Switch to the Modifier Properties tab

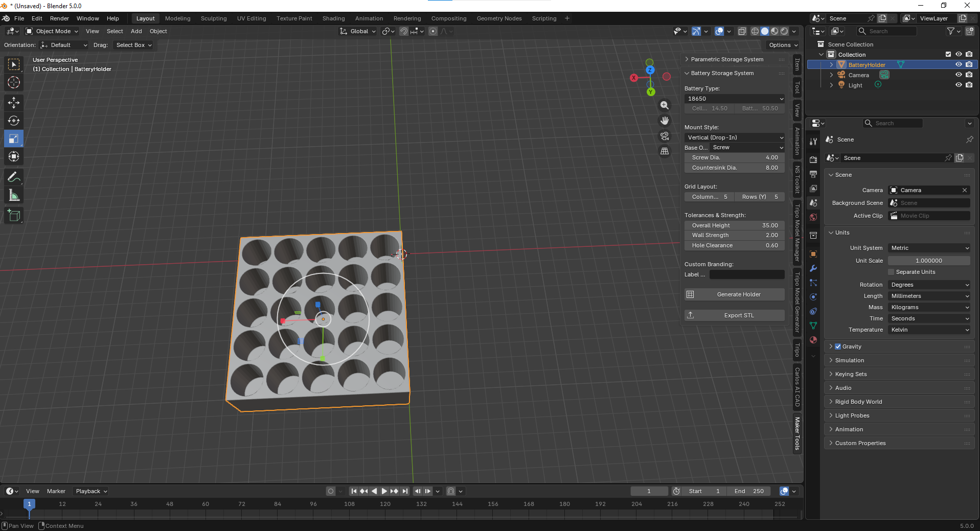813,268
